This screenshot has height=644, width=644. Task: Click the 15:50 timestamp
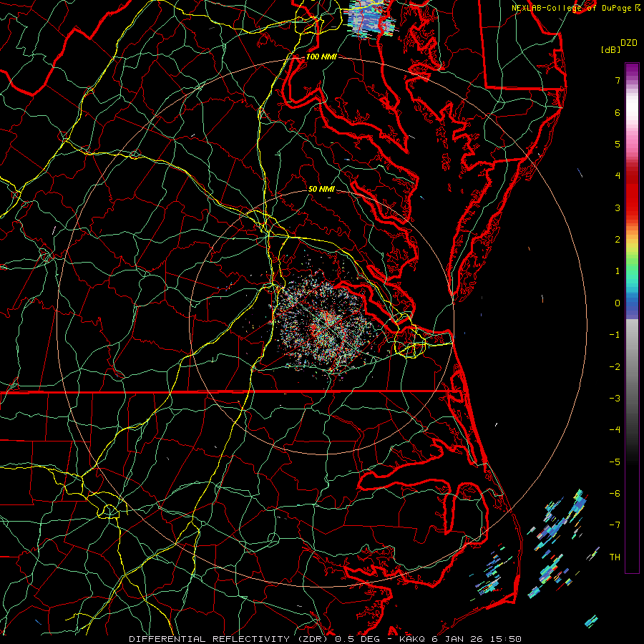tap(505, 639)
